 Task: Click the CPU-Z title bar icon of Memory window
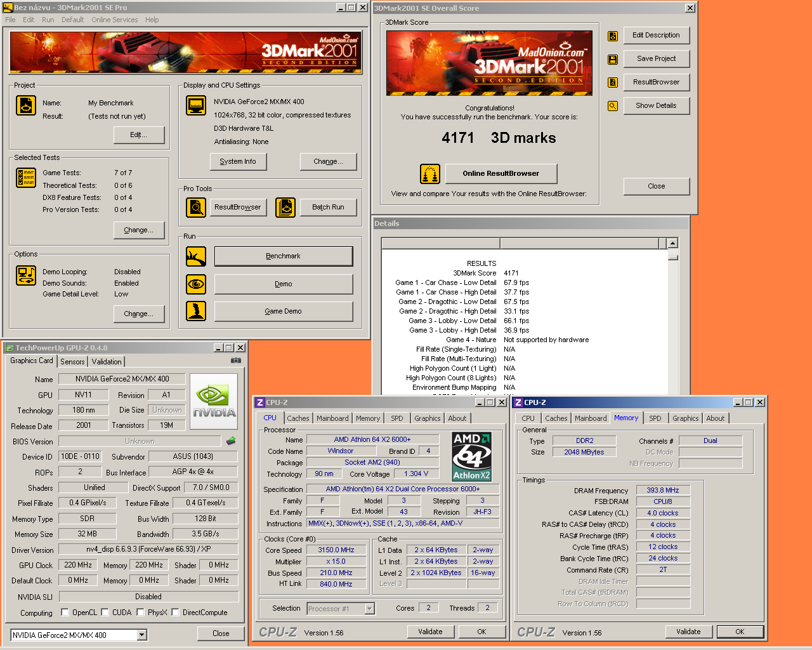pos(518,402)
